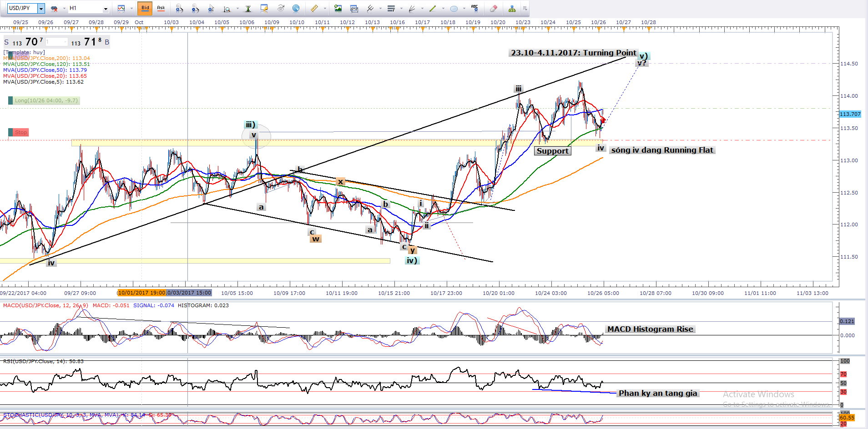The image size is (868, 429).
Task: Select the ellipse shape drawing tool
Action: tap(454, 8)
